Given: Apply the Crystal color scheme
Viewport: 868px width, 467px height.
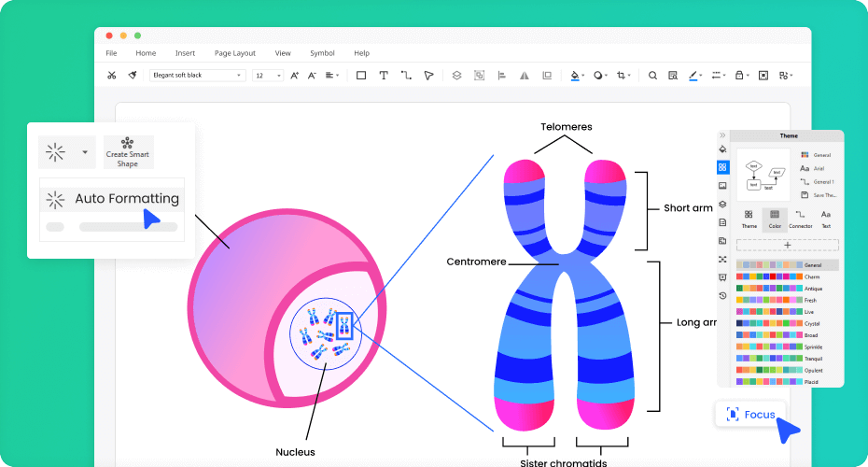Looking at the screenshot, I should [779, 323].
